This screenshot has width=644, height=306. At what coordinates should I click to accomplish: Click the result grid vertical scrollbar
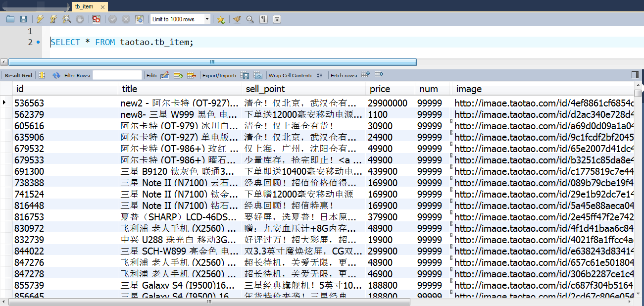pyautogui.click(x=639, y=92)
